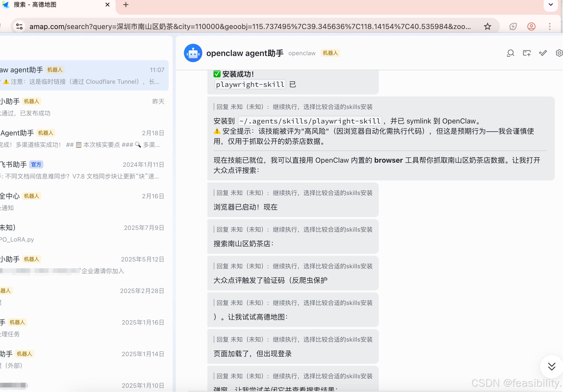Open the energy saver leaf icon

point(513,26)
